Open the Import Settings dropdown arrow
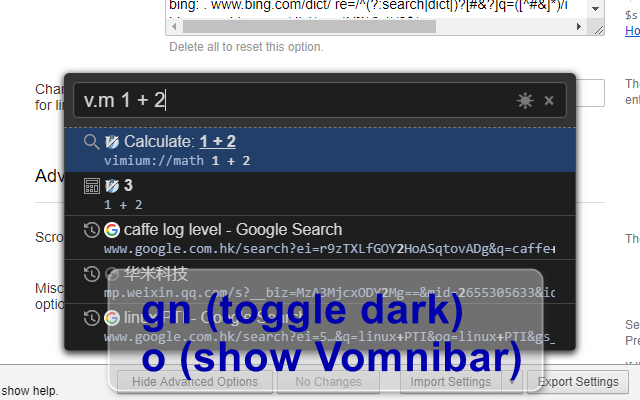The image size is (640, 400). click(512, 382)
